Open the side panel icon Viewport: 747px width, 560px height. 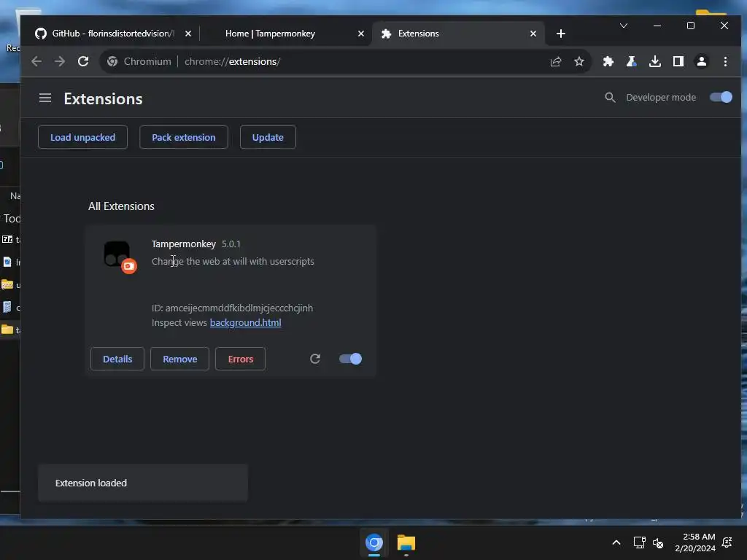point(678,61)
